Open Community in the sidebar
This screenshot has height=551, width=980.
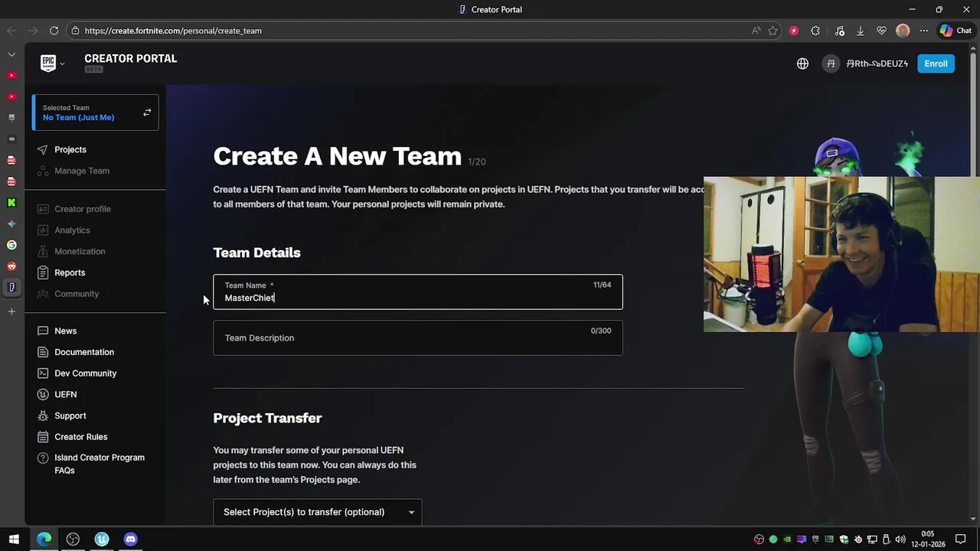77,294
